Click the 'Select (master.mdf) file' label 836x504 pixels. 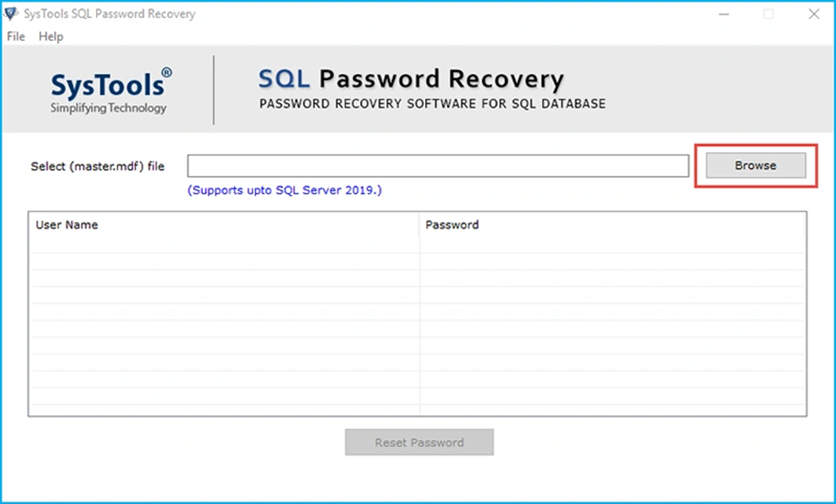click(x=98, y=166)
